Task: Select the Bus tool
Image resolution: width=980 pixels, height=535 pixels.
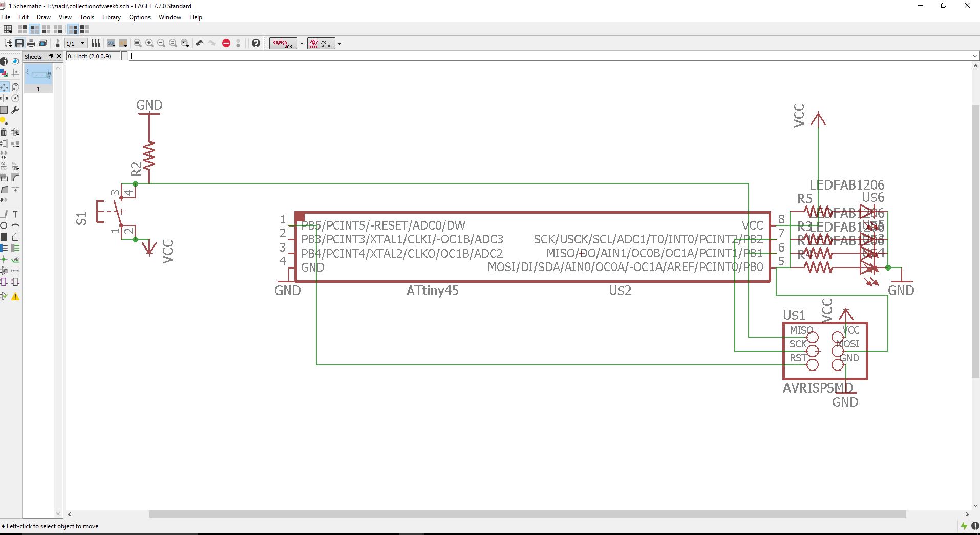Action: point(4,248)
